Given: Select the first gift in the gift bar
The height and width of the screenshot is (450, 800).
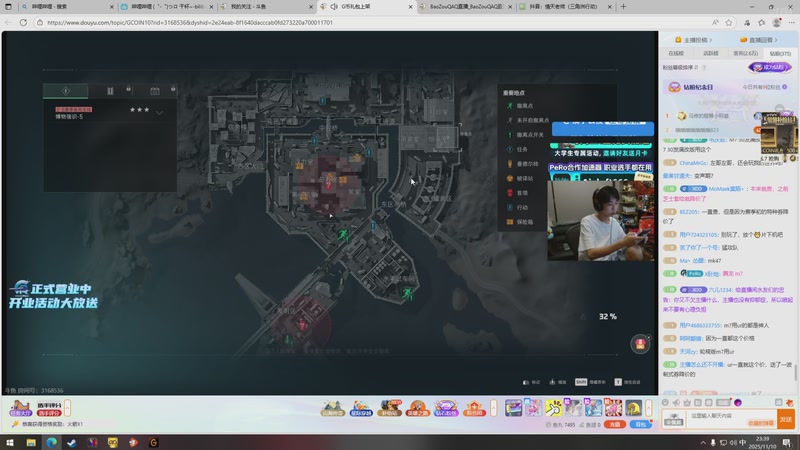Looking at the screenshot, I should tap(513, 408).
